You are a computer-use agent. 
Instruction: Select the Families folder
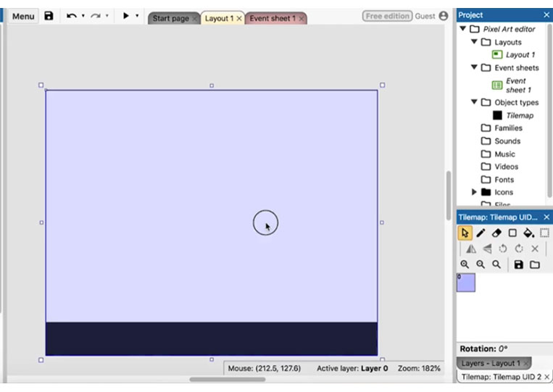click(508, 128)
